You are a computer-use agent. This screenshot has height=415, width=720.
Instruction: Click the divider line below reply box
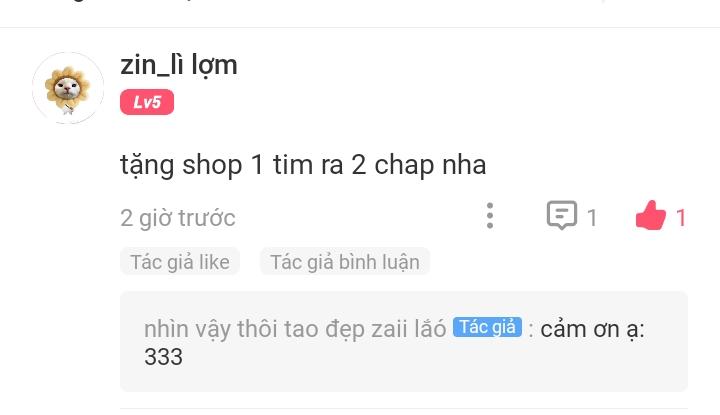click(404, 408)
